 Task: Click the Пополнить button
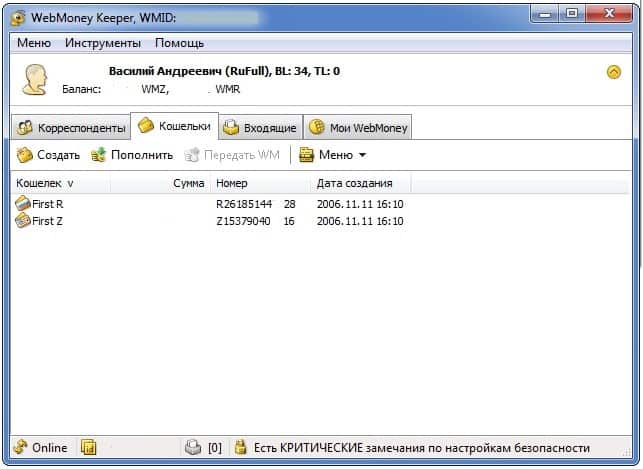point(132,155)
